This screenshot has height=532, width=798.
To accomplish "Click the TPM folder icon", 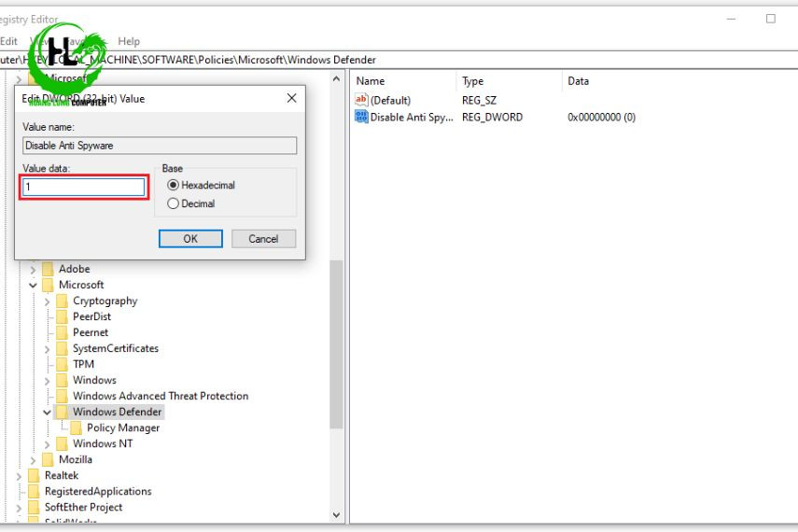I will point(62,364).
